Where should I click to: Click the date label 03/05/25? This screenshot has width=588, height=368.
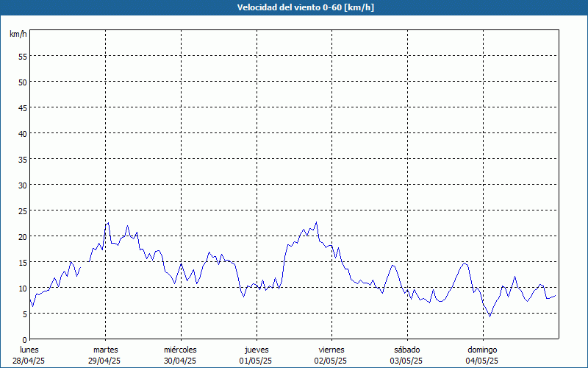click(x=406, y=361)
